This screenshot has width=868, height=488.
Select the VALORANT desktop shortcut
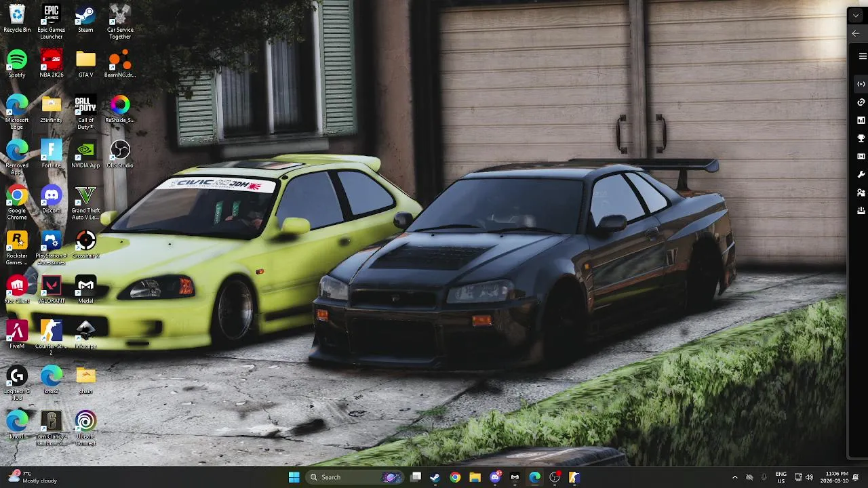[51, 289]
